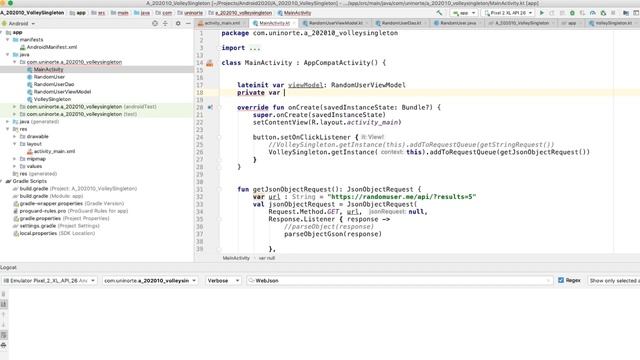Image resolution: width=640 pixels, height=360 pixels.
Task: Click the MainActivity editor breadcrumb at bottom
Action: 236,258
